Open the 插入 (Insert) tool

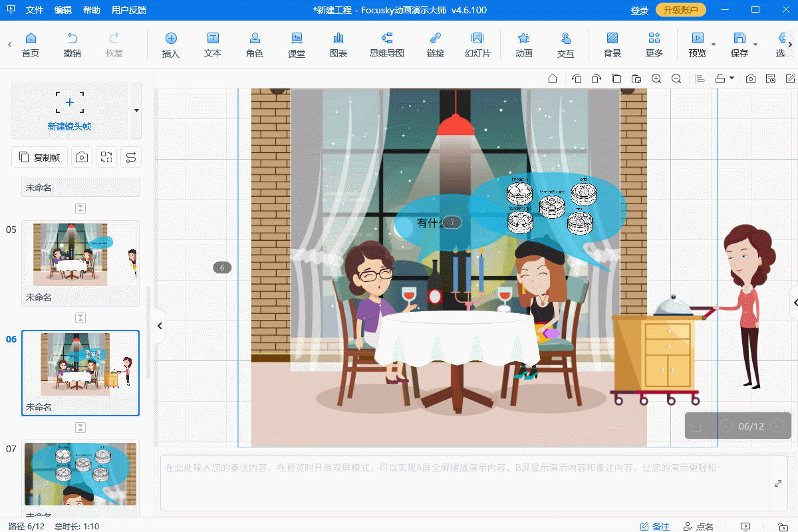coord(171,45)
